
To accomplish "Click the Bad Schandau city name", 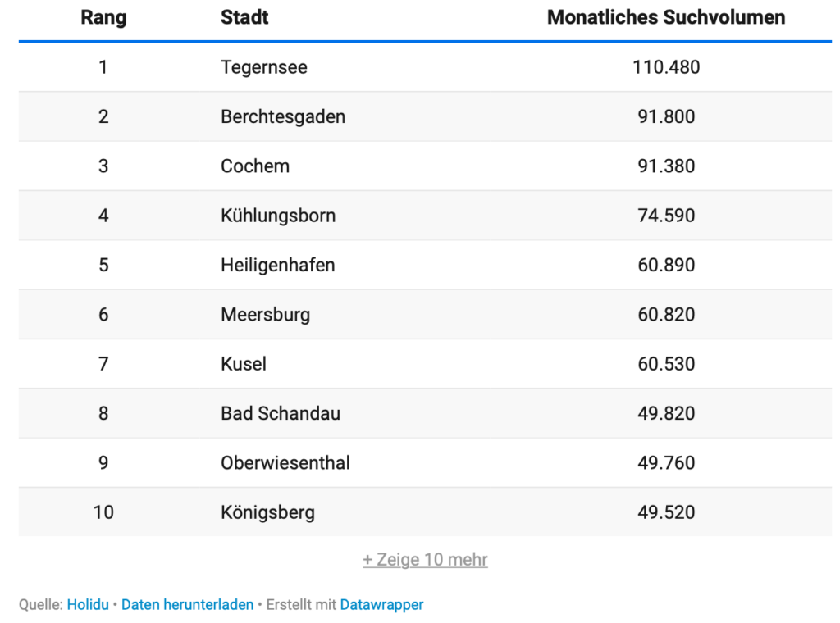I will tap(281, 413).
